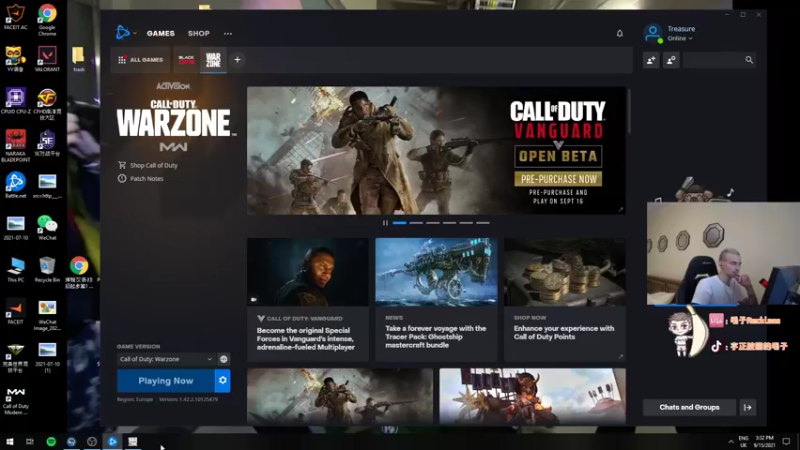Image resolution: width=800 pixels, height=450 pixels.
Task: Open the FACEIT AC desktop icon
Action: point(15,16)
